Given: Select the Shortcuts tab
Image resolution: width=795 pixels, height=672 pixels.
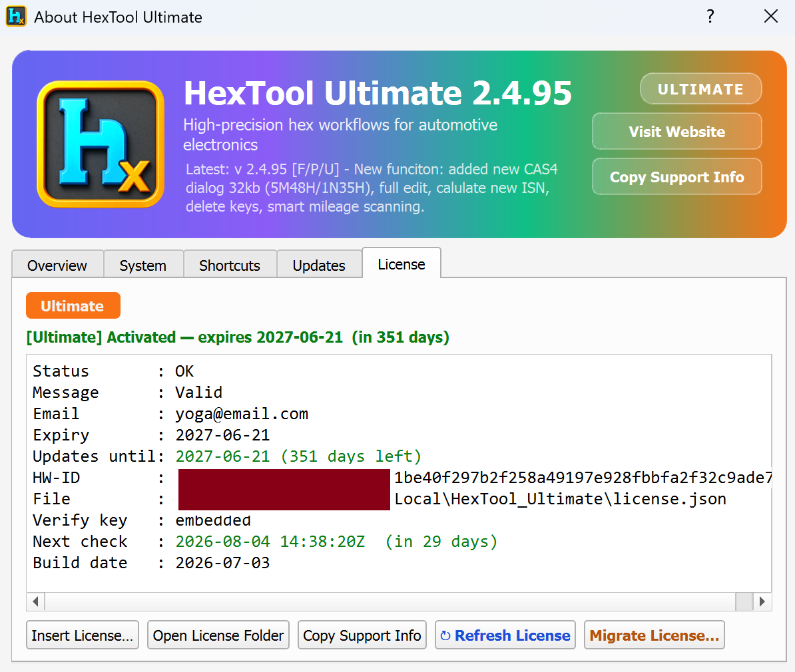Looking at the screenshot, I should pyautogui.click(x=230, y=265).
